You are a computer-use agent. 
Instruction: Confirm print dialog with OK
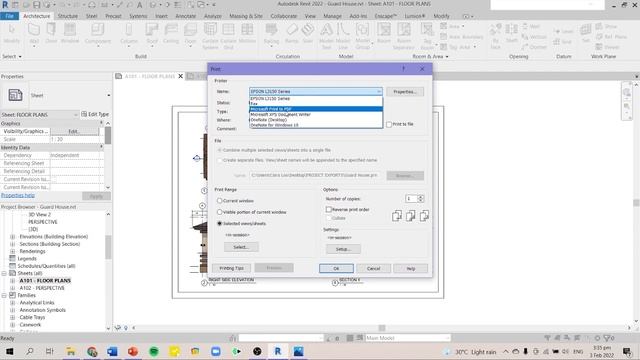(336, 268)
